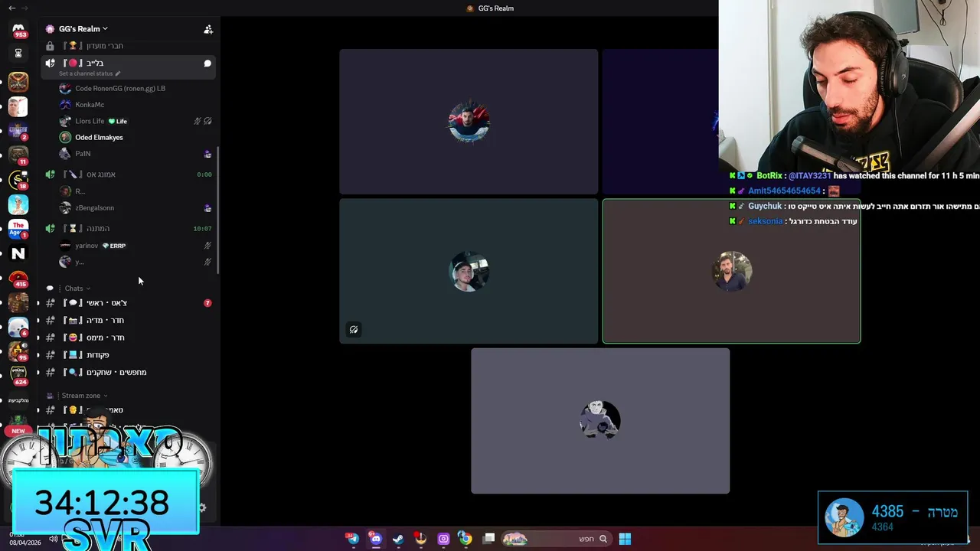Open the server with the N logo
Image resolution: width=980 pixels, height=551 pixels.
pyautogui.click(x=18, y=253)
